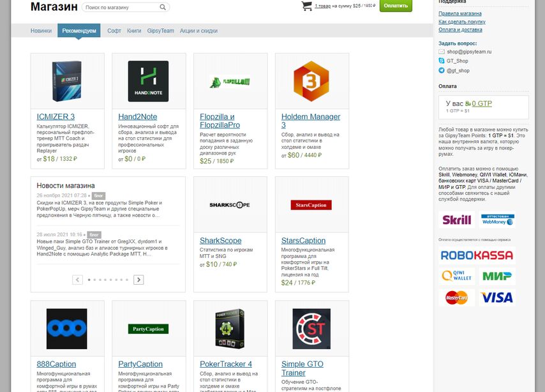Open the StarsCaption title link
This screenshot has height=392, width=545.
303,241
